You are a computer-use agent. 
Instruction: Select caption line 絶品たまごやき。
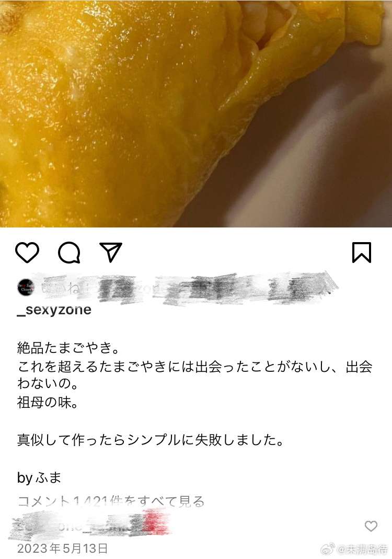[x=68, y=348]
